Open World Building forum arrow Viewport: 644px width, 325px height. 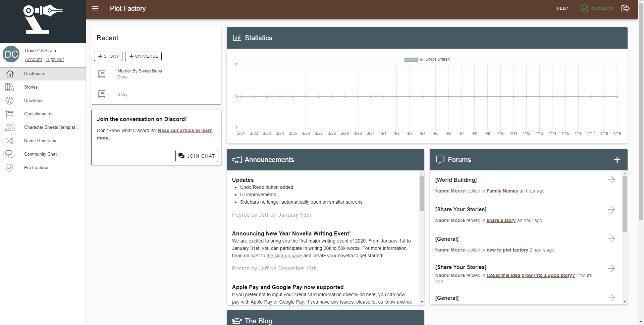611,180
